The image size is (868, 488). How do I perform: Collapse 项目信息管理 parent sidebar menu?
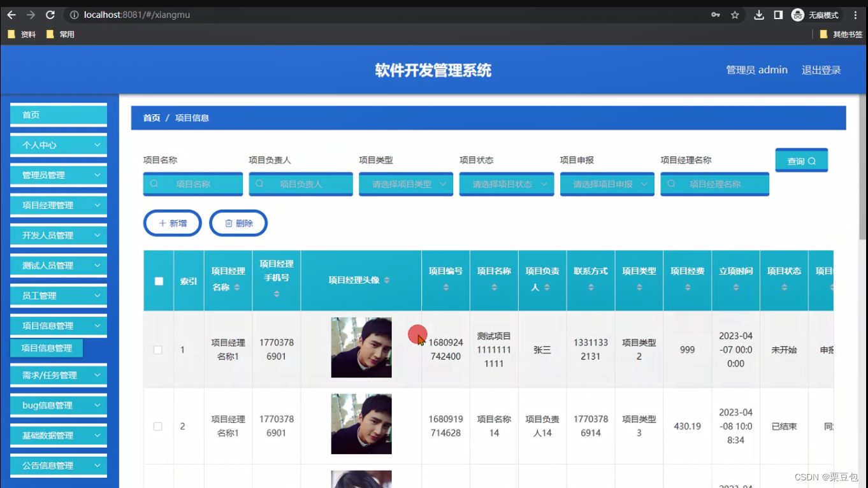point(59,326)
